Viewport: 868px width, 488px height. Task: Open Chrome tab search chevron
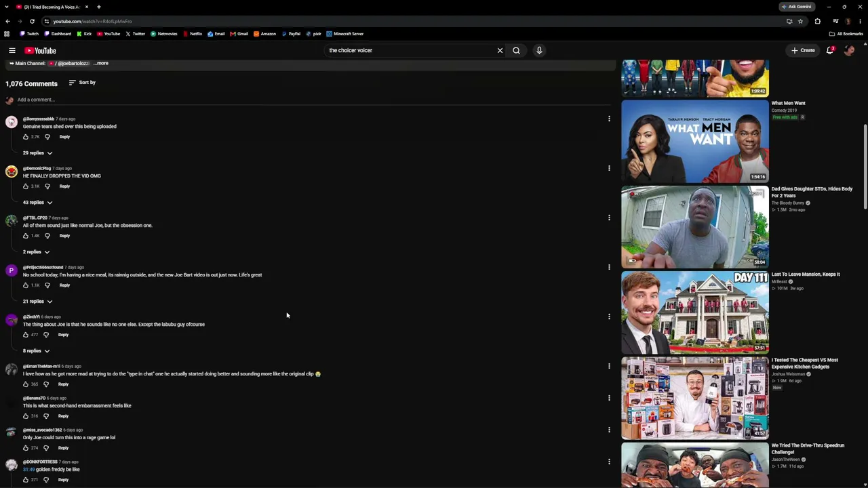pos(7,7)
